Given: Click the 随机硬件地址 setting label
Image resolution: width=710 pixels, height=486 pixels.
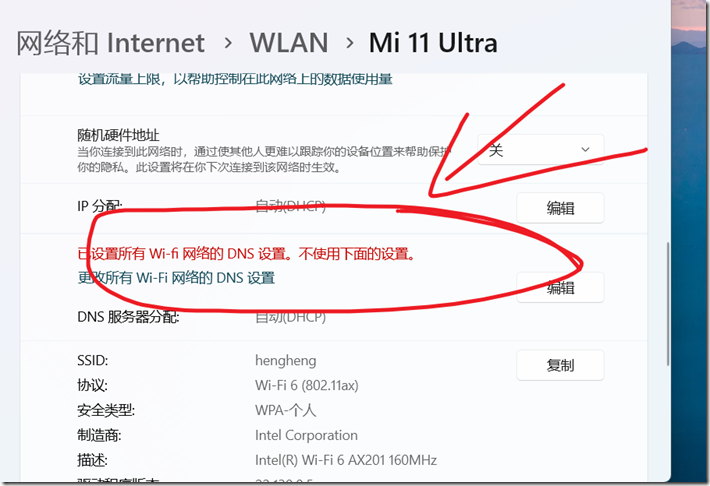Looking at the screenshot, I should point(118,135).
